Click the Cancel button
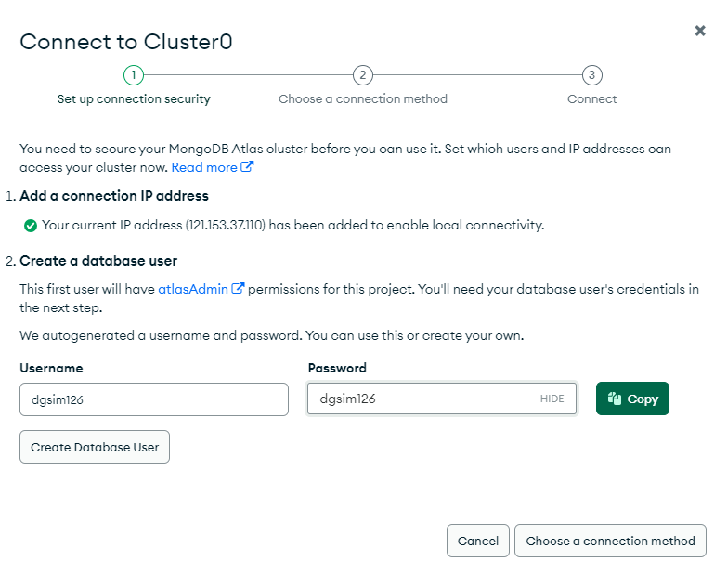 coord(477,541)
